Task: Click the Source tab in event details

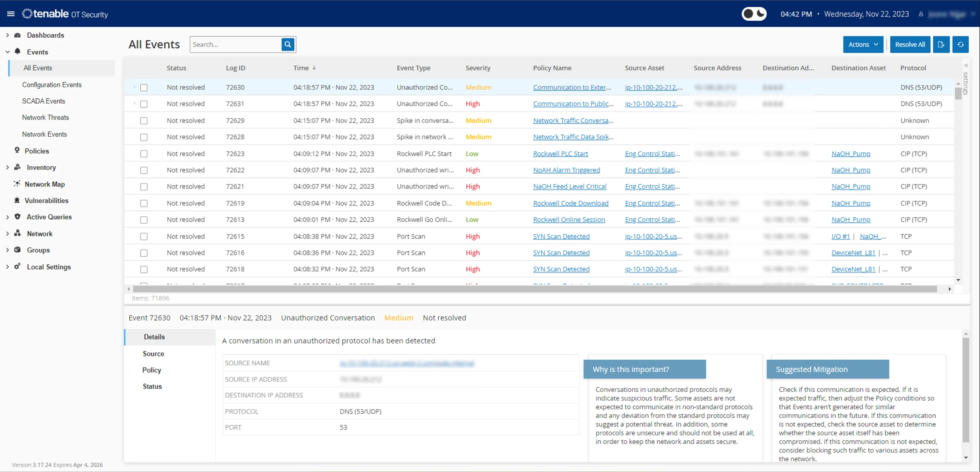Action: pyautogui.click(x=153, y=353)
